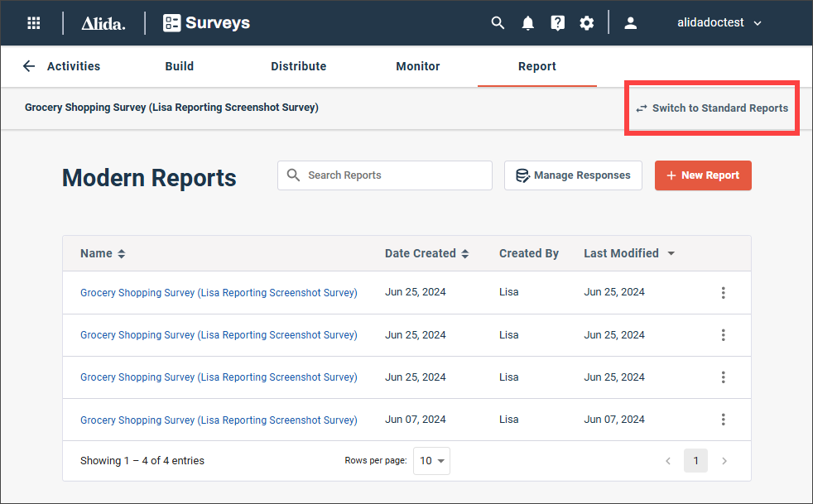Switch to the Monitor tab
Viewport: 813px width, 504px height.
[418, 66]
